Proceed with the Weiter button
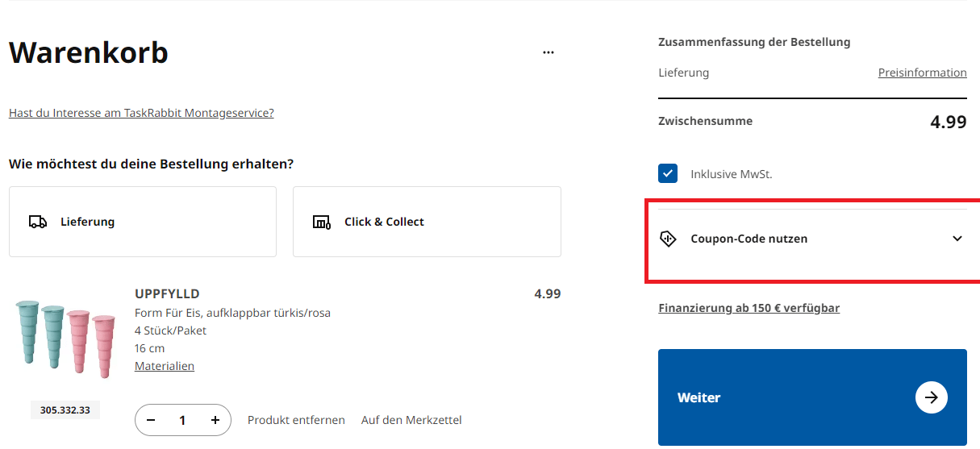This screenshot has height=449, width=980. click(812, 397)
